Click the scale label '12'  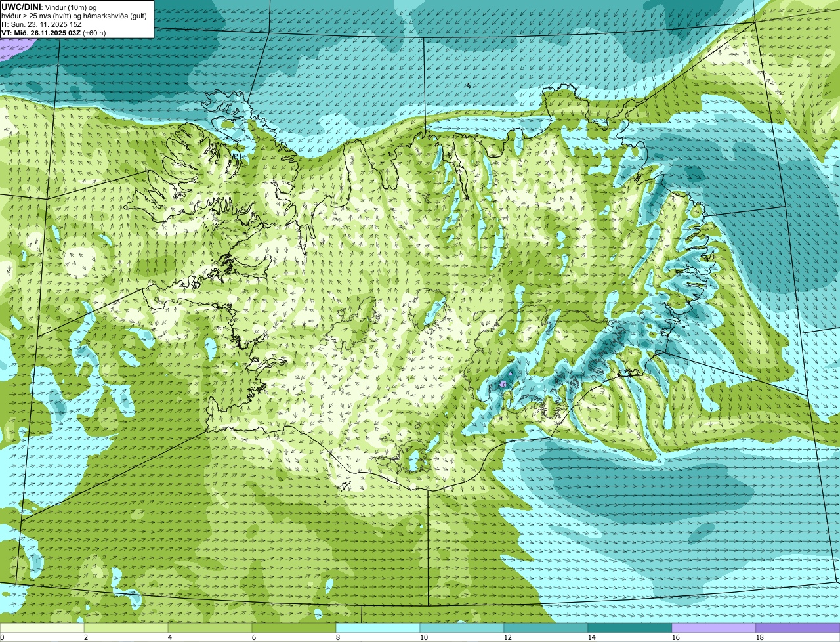[508, 637]
